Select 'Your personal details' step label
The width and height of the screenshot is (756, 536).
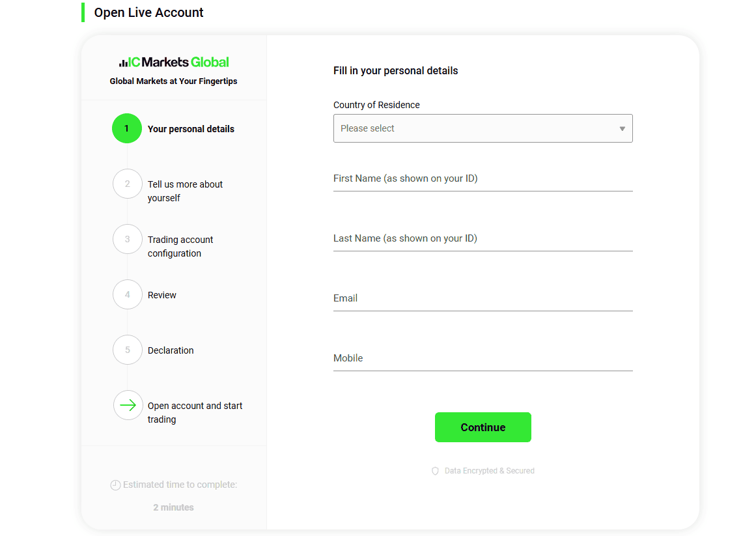click(191, 129)
